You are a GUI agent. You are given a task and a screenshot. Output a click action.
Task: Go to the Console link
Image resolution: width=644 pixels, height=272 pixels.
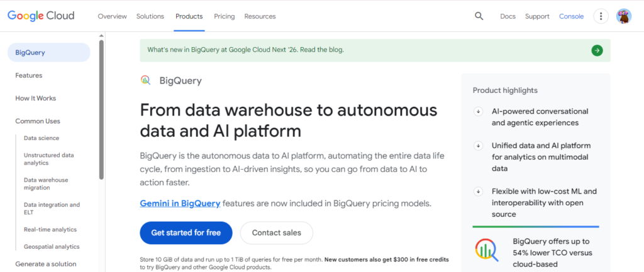(x=571, y=16)
